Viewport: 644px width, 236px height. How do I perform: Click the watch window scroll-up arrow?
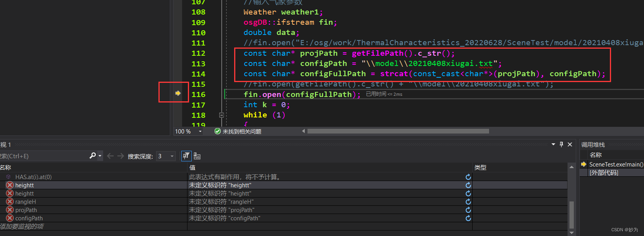571,167
